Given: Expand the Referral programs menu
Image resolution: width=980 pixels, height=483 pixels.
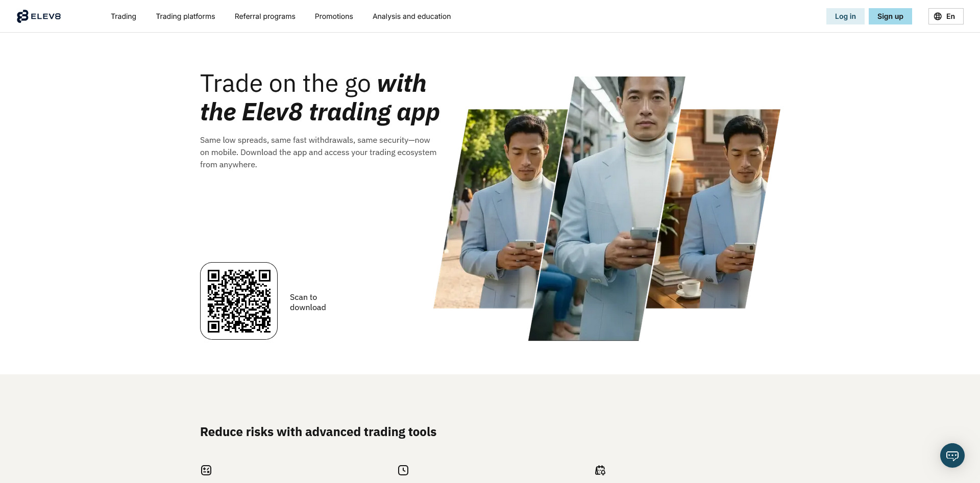Looking at the screenshot, I should (x=265, y=16).
